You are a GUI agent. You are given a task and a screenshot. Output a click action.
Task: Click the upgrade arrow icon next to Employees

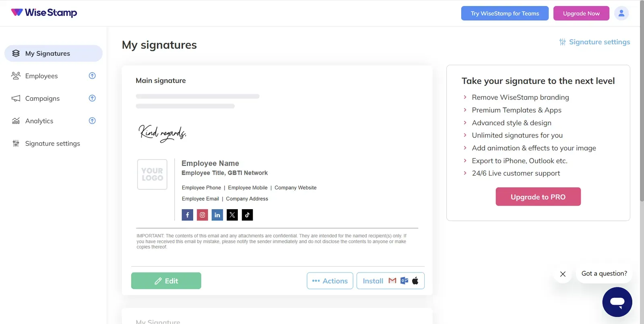point(92,76)
